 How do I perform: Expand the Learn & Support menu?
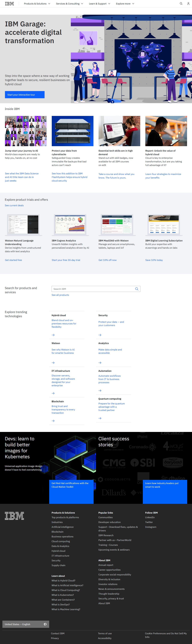pyautogui.click(x=99, y=3)
